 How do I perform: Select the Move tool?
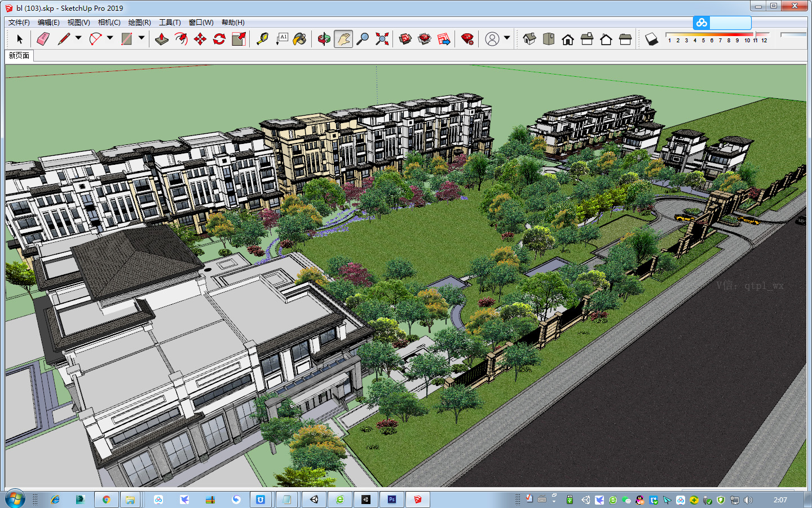click(200, 39)
